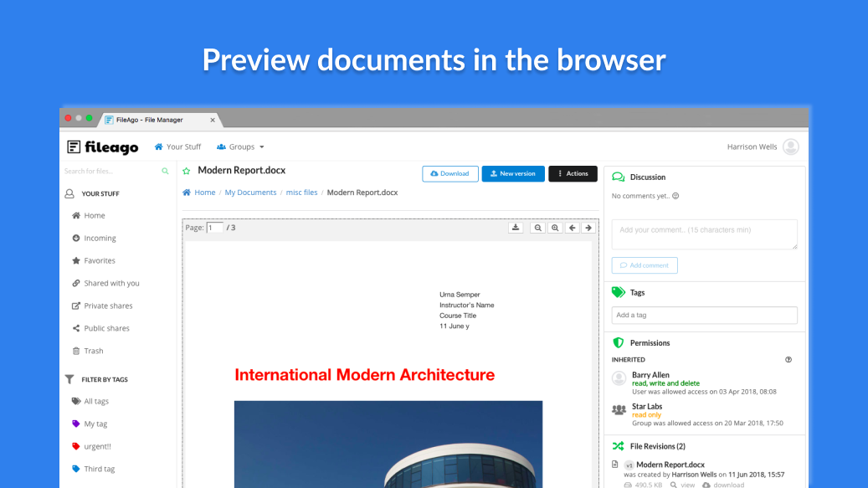Go to Your Stuff in navbar
868x488 pixels.
(177, 146)
